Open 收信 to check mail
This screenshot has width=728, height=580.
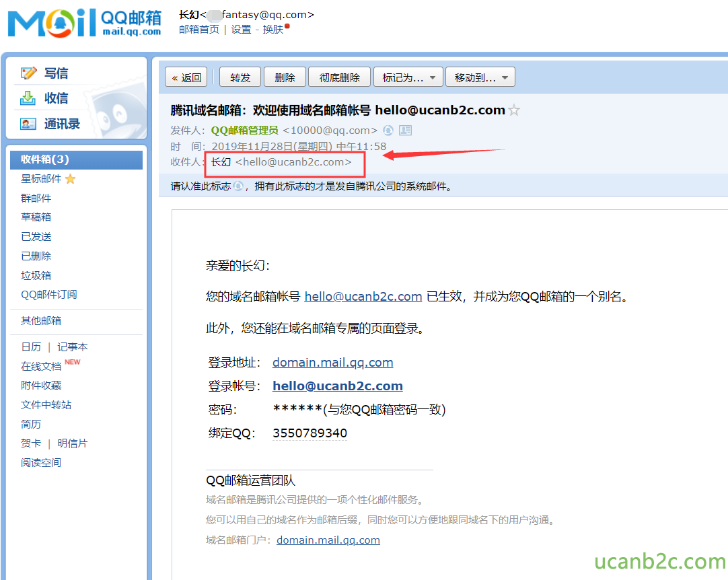(56, 98)
